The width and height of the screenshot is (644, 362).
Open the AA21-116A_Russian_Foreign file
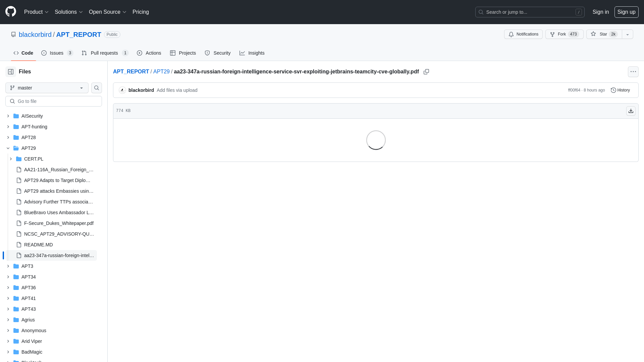coord(59,170)
